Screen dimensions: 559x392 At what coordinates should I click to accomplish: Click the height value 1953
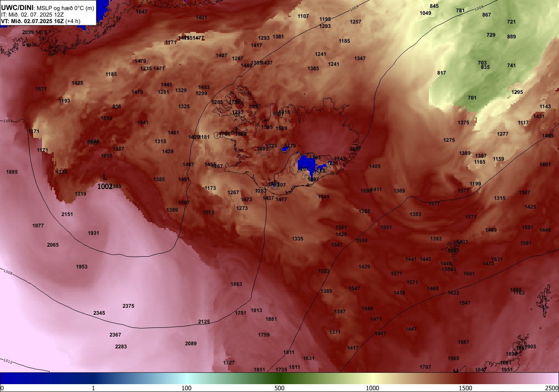82,267
